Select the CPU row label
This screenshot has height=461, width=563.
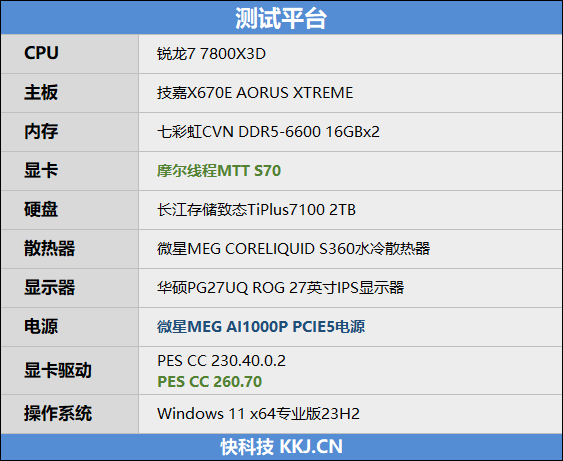coord(41,53)
